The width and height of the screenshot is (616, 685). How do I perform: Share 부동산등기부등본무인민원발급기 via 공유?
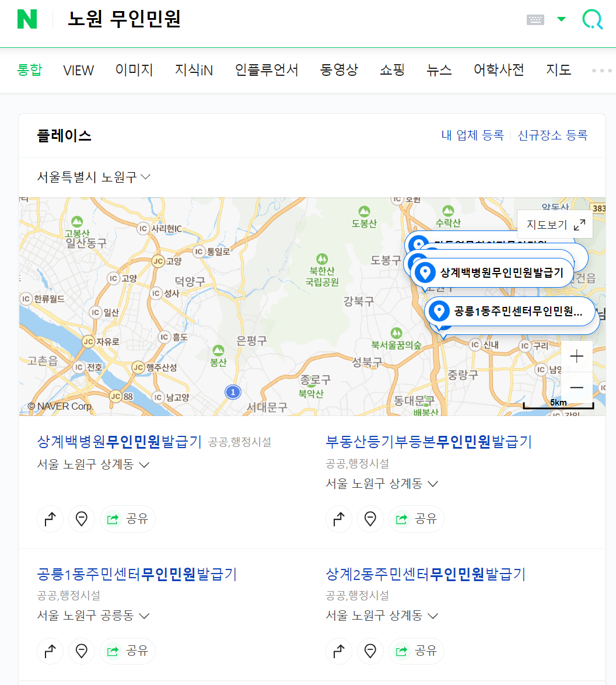pos(416,519)
